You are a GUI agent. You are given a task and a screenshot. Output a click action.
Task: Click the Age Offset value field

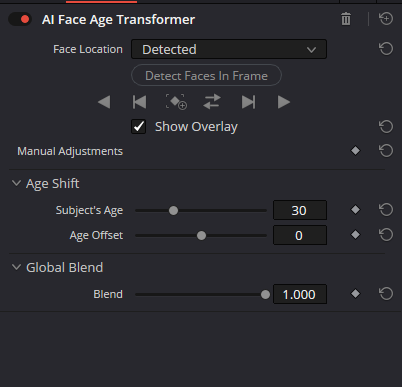[x=300, y=235]
